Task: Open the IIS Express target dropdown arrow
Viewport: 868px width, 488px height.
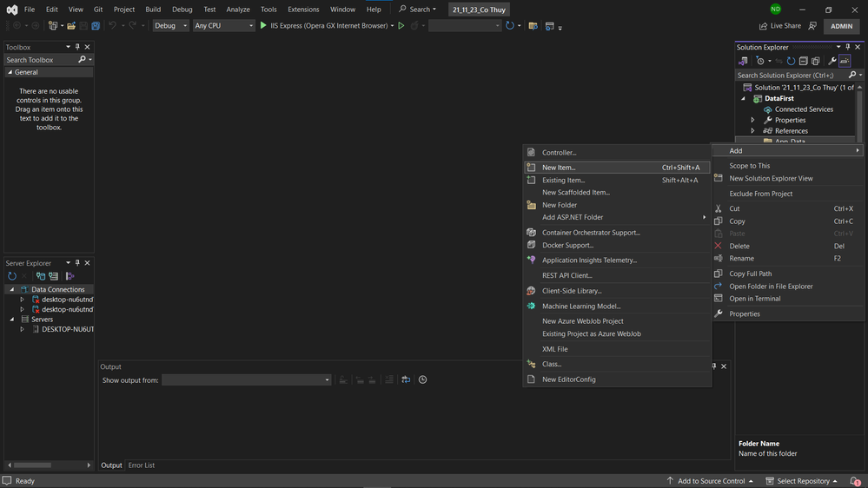Action: coord(393,25)
